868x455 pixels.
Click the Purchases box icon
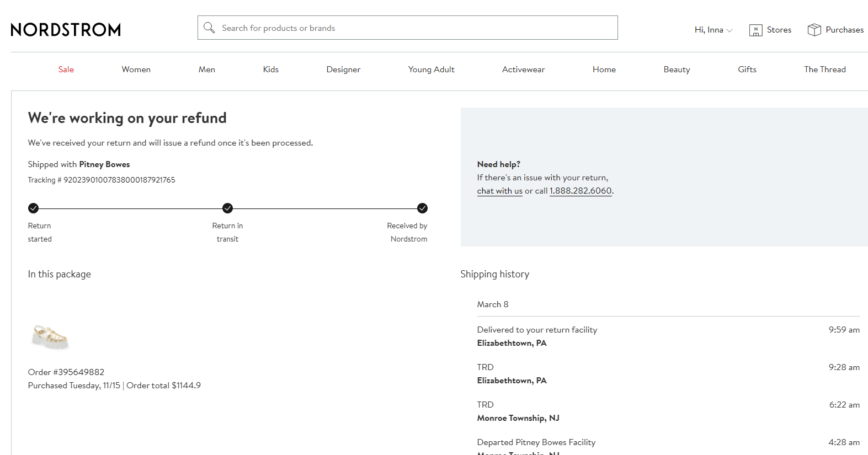point(814,30)
